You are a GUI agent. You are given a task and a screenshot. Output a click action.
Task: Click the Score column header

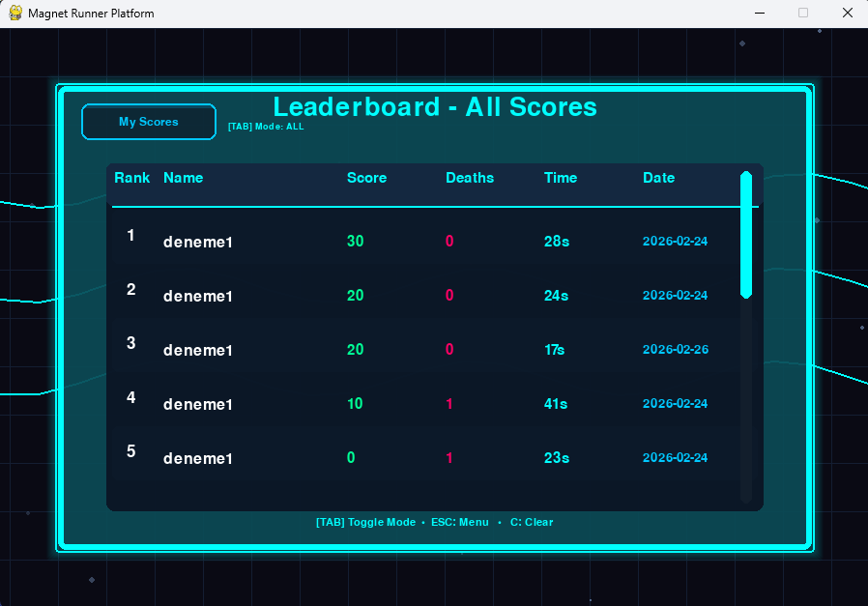coord(366,178)
